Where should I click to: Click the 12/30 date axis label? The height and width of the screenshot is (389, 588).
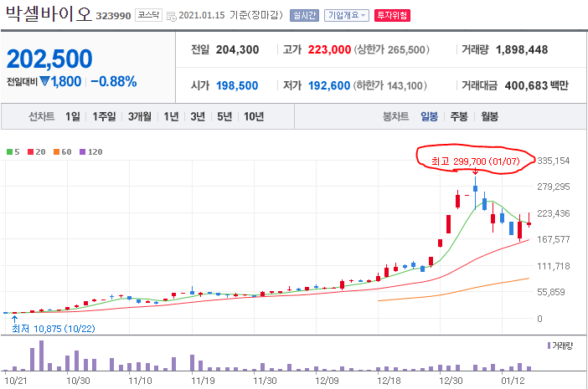tap(451, 381)
